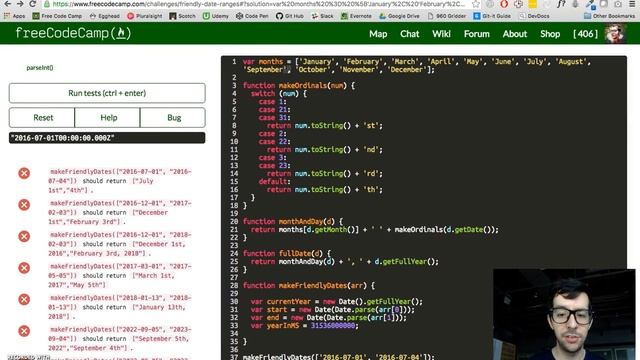This screenshot has width=640, height=360.
Task: Click the Bug button
Action: click(x=173, y=118)
